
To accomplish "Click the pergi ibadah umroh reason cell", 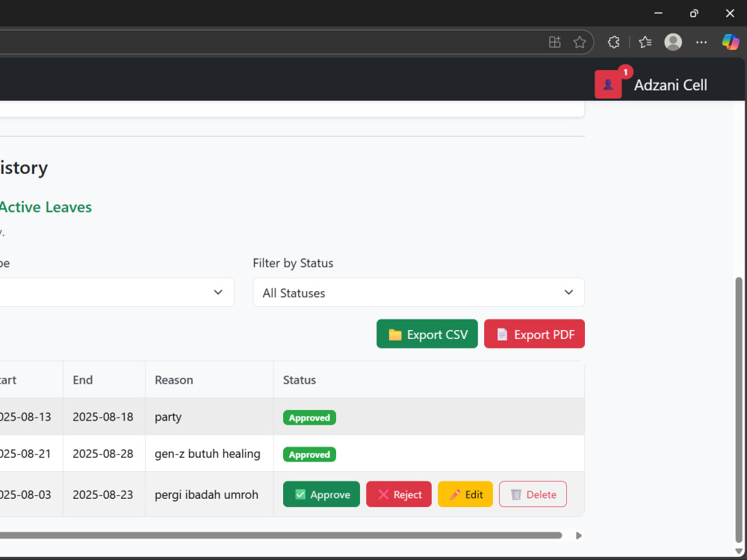I will (210, 494).
